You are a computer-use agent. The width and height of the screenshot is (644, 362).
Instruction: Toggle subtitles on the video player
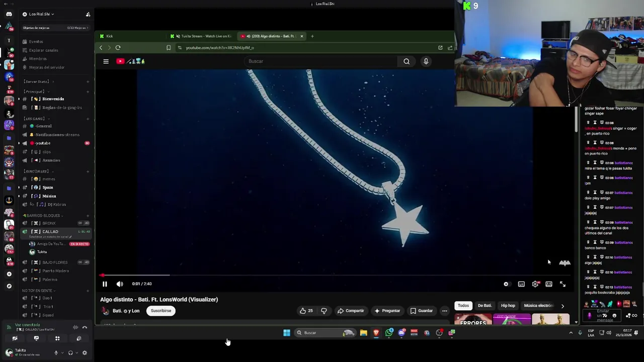[521, 284]
